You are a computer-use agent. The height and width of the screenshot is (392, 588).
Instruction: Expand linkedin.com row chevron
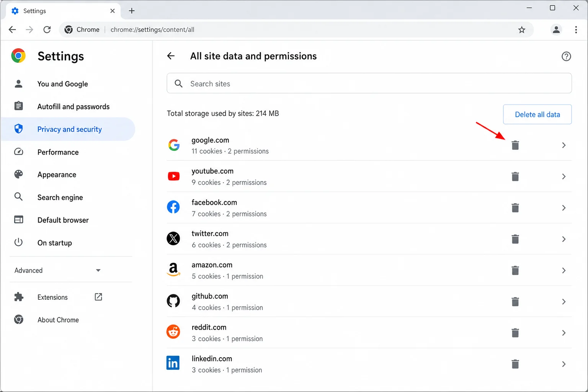(x=564, y=364)
